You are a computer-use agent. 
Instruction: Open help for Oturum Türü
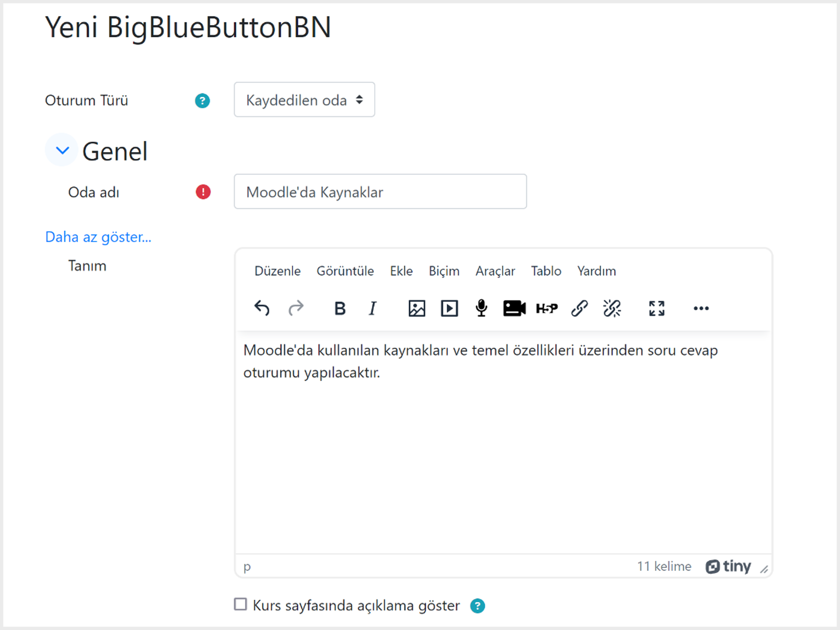(202, 101)
